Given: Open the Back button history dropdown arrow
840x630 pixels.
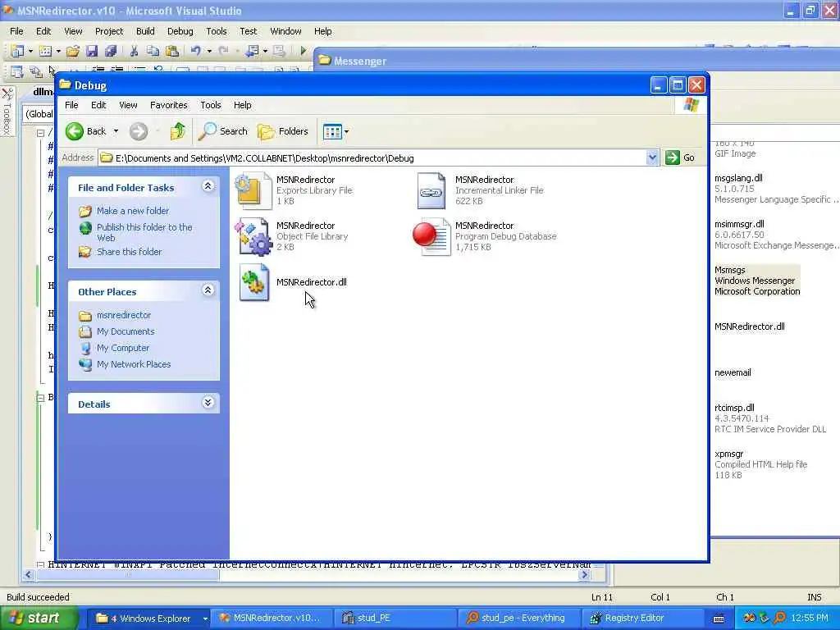Looking at the screenshot, I should coord(116,131).
